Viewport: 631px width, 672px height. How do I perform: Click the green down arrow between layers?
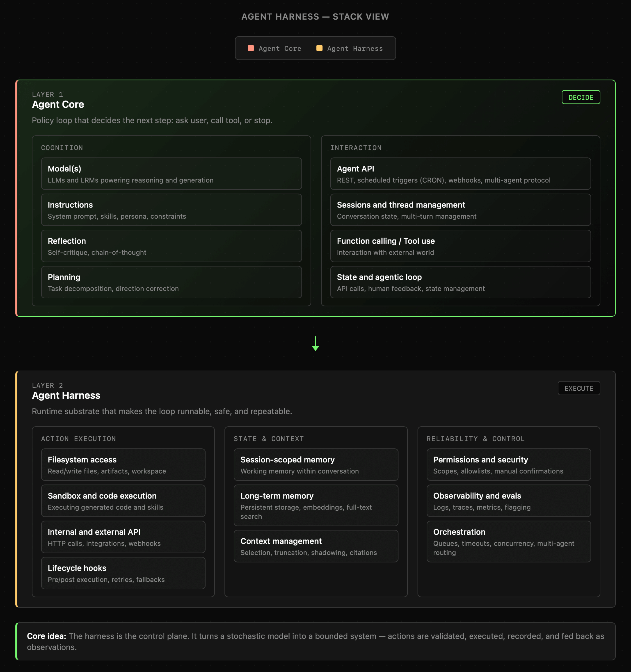pos(315,343)
